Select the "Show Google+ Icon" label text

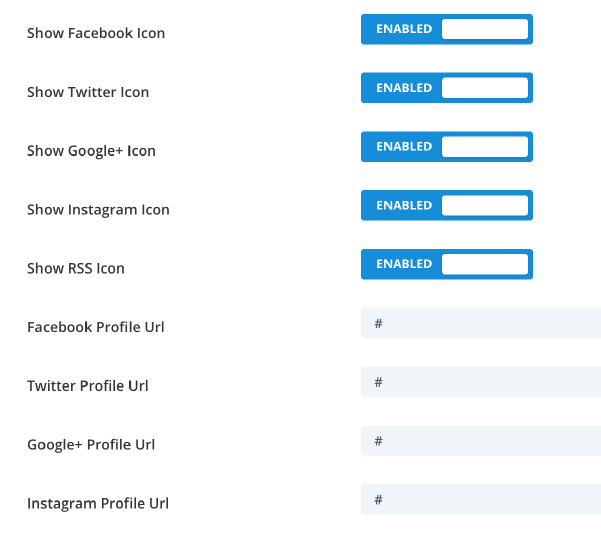pyautogui.click(x=91, y=151)
